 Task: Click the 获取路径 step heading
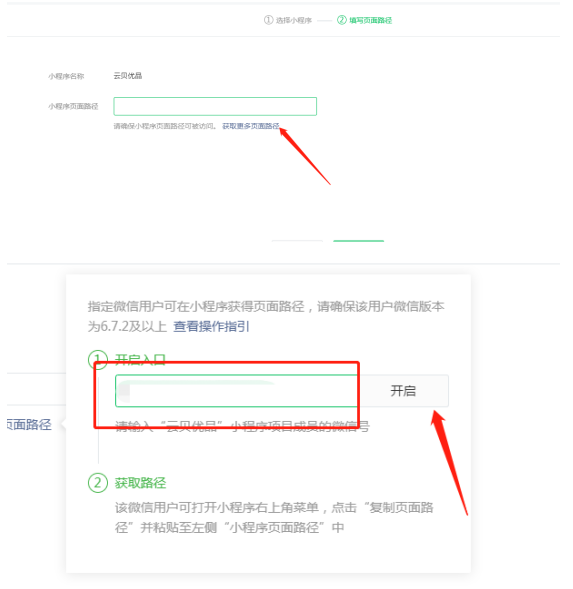(140, 483)
